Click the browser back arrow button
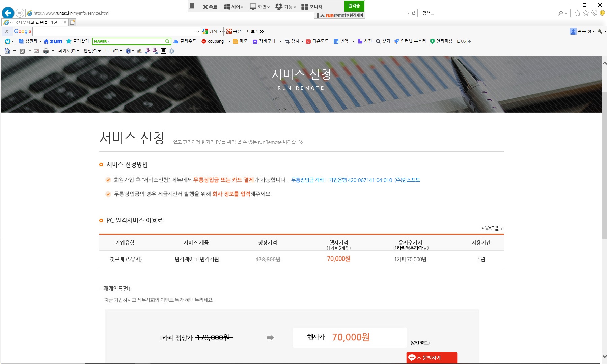 (8, 13)
